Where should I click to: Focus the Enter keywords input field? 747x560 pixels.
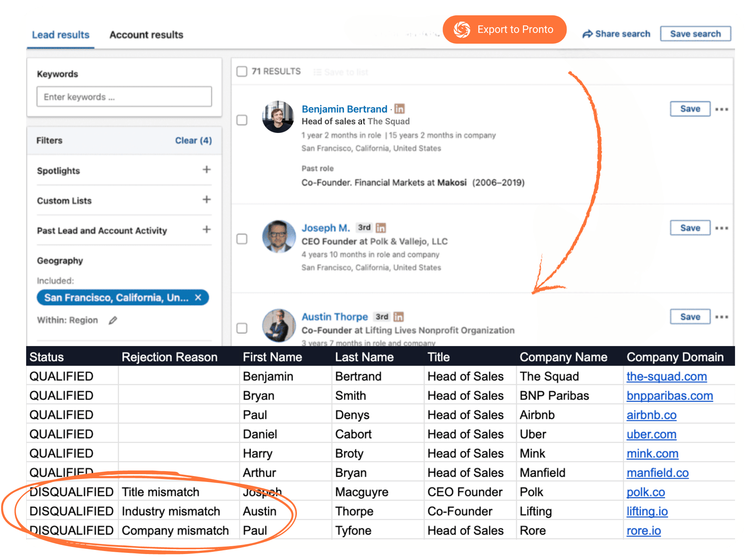[124, 97]
